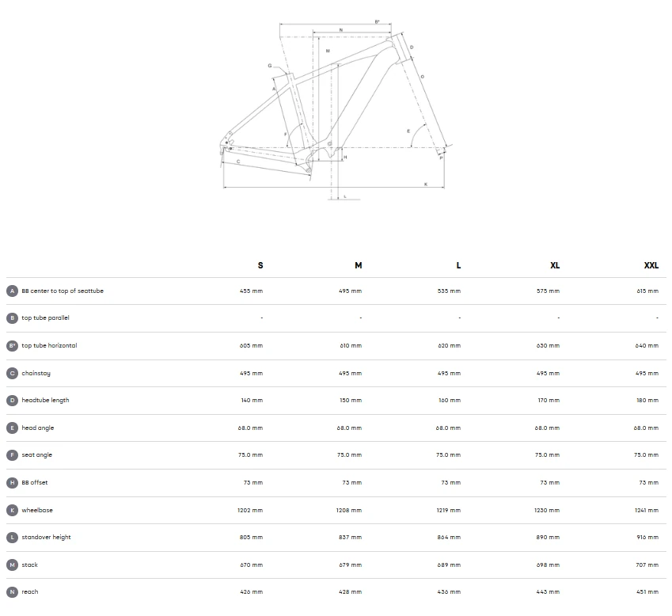Image resolution: width=672 pixels, height=616 pixels.
Task: Click the 1219 mm wheelbase value
Action: pos(448,510)
